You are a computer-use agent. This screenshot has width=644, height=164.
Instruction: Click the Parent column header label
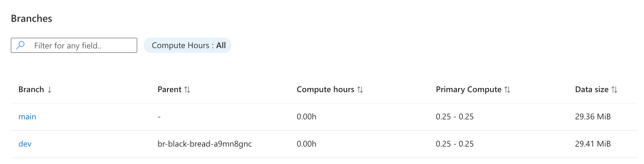170,90
